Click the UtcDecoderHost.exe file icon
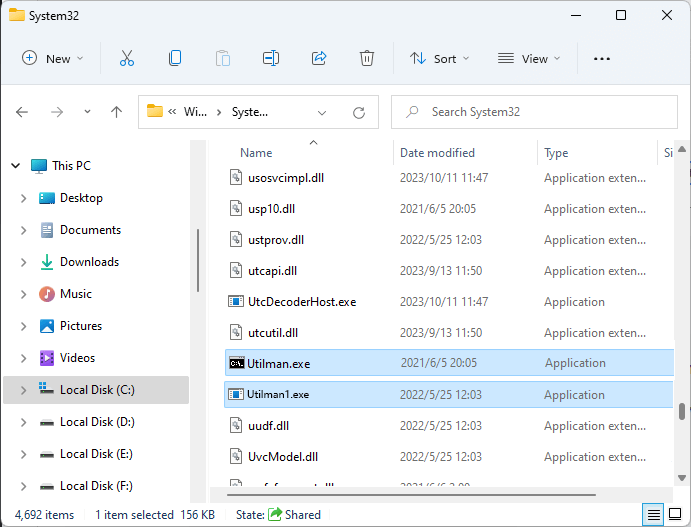Viewport: 691px width, 527px height. (x=236, y=301)
